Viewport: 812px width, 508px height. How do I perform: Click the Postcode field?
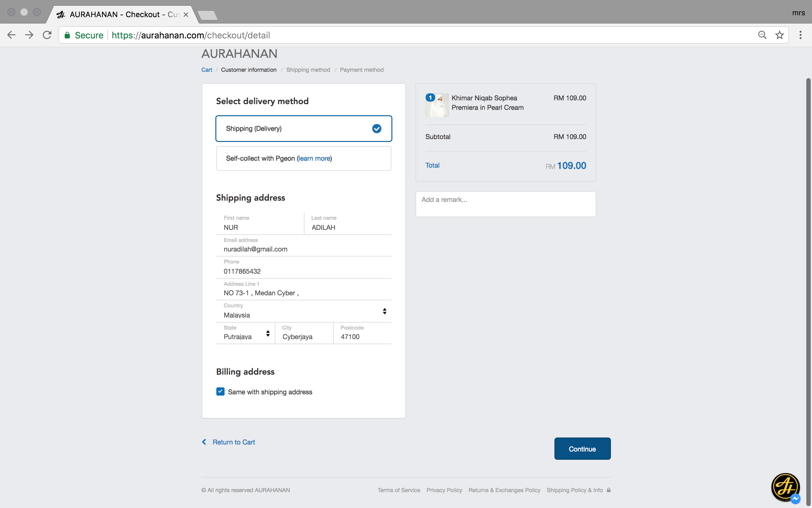(x=362, y=333)
